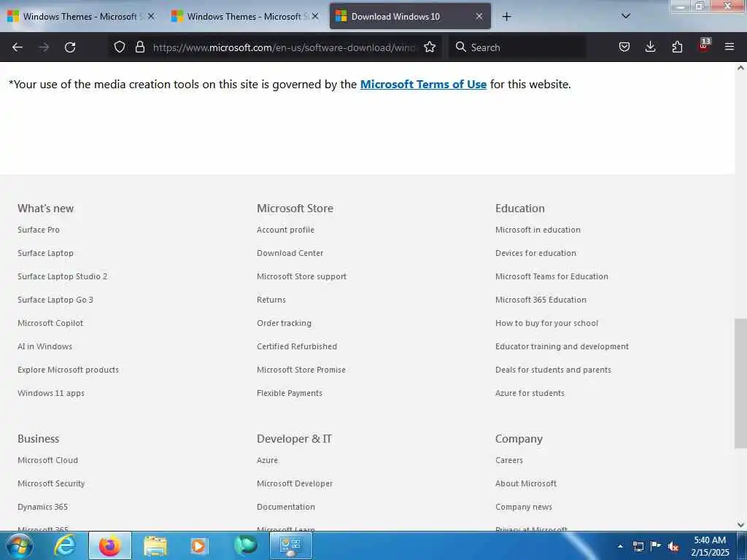
Task: Open the Microsoft Security link
Action: pyautogui.click(x=51, y=483)
